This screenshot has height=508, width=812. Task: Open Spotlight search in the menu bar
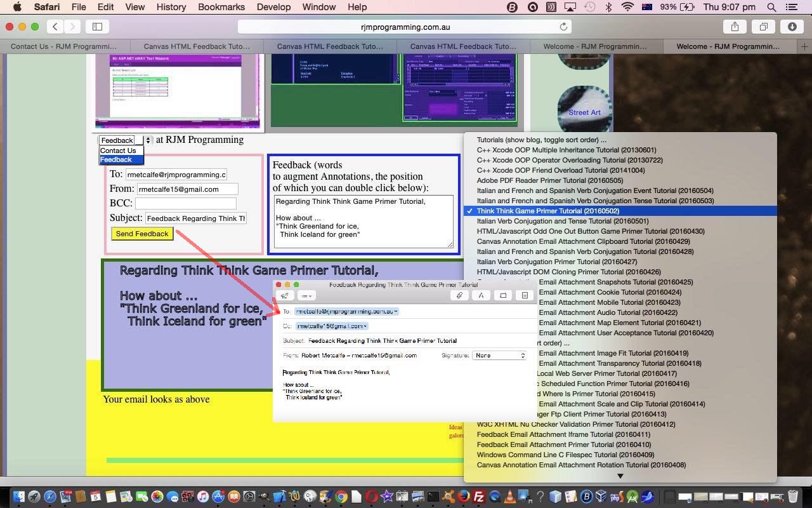coord(771,7)
